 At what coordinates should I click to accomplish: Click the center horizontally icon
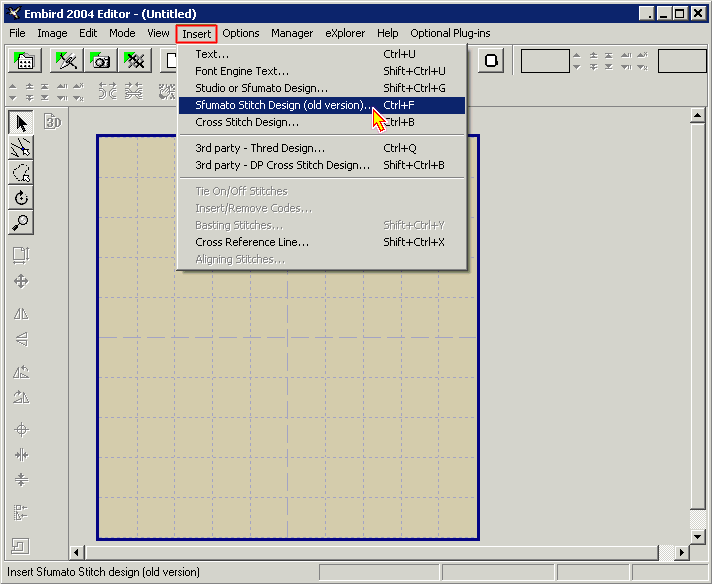21,455
